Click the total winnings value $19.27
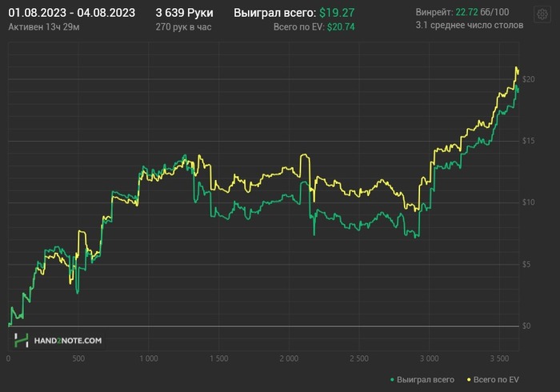Image resolution: width=560 pixels, height=392 pixels. click(x=337, y=13)
